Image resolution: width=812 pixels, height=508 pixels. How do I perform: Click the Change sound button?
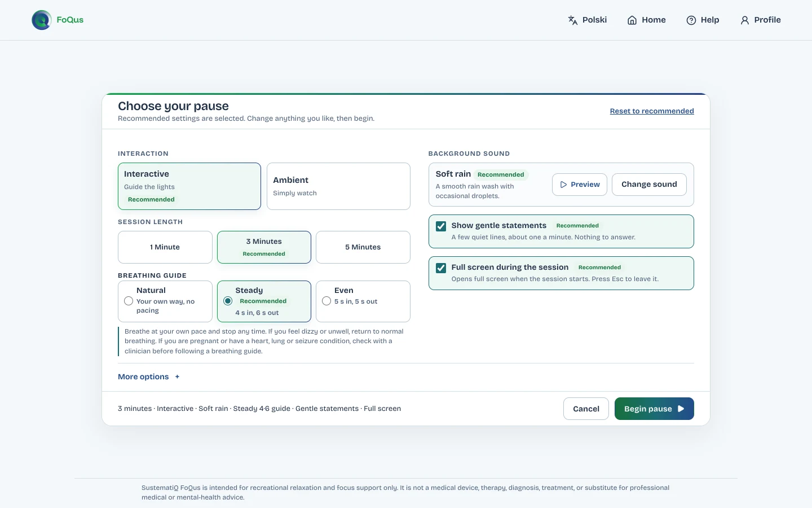click(649, 185)
